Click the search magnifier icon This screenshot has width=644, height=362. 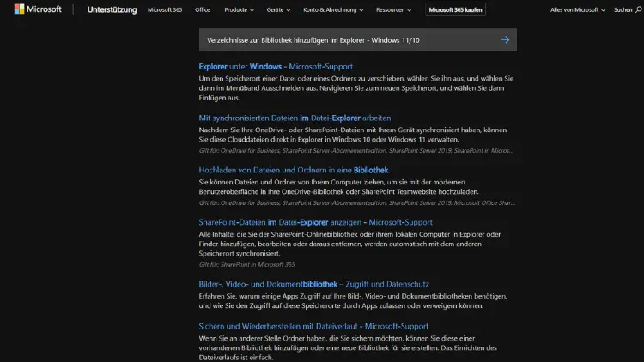(638, 9)
